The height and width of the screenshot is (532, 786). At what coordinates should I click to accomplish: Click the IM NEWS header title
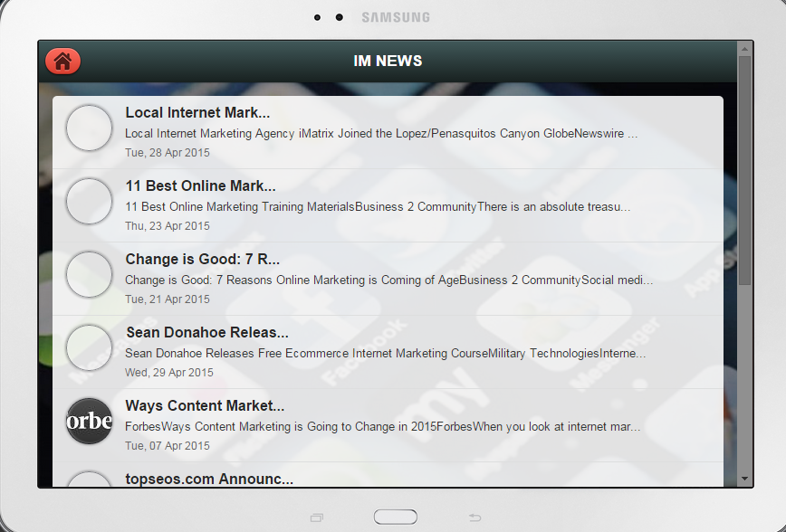coord(388,62)
